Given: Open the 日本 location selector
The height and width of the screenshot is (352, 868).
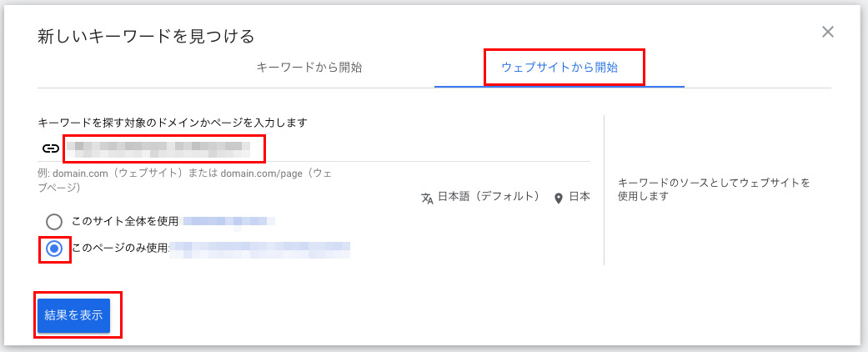Looking at the screenshot, I should (580, 197).
